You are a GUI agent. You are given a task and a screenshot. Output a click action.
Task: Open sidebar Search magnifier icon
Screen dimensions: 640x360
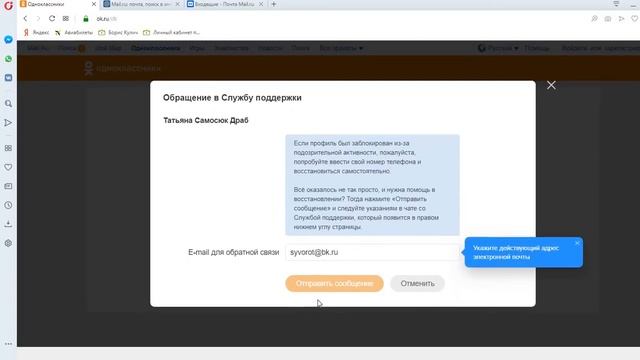8,104
